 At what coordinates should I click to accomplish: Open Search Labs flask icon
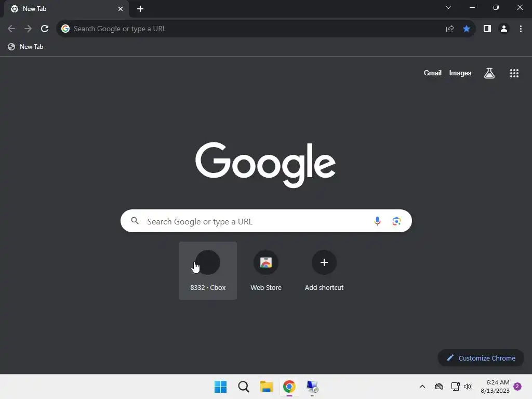click(489, 73)
